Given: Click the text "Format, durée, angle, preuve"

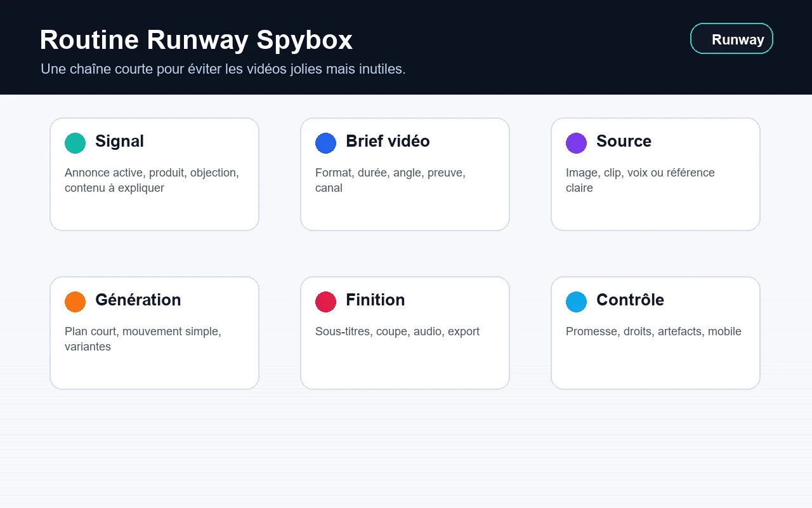Looking at the screenshot, I should click(390, 173).
